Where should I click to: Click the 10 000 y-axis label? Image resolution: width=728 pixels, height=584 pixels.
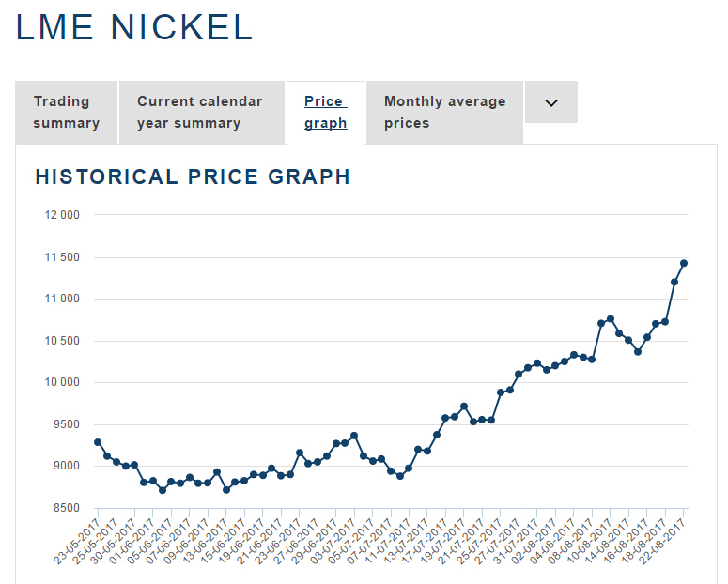coord(62,382)
